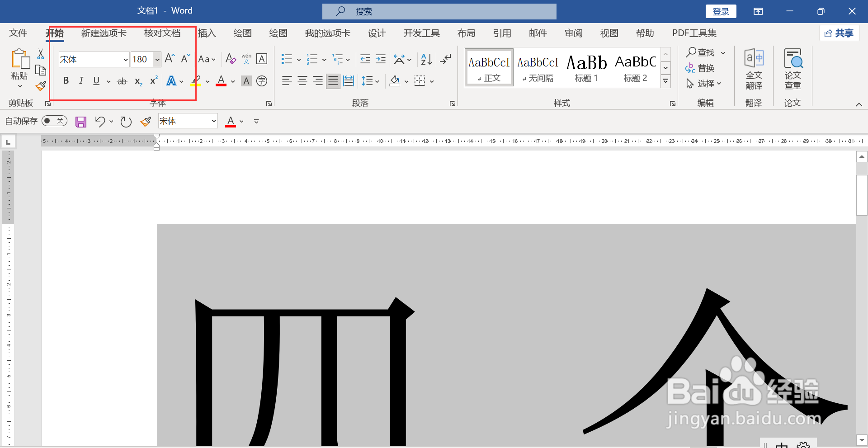Click the search box in title bar
The width and height of the screenshot is (868, 448).
(439, 11)
